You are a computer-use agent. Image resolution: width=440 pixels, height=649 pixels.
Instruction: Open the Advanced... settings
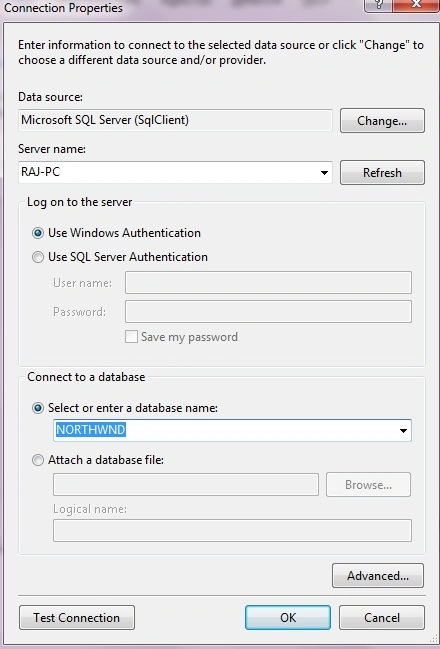point(377,575)
